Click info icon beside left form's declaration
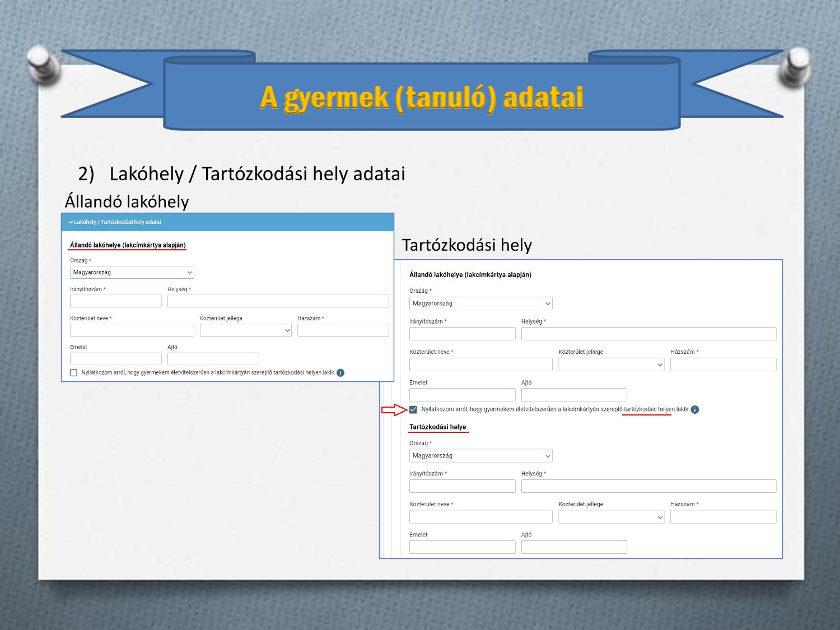 coord(340,373)
